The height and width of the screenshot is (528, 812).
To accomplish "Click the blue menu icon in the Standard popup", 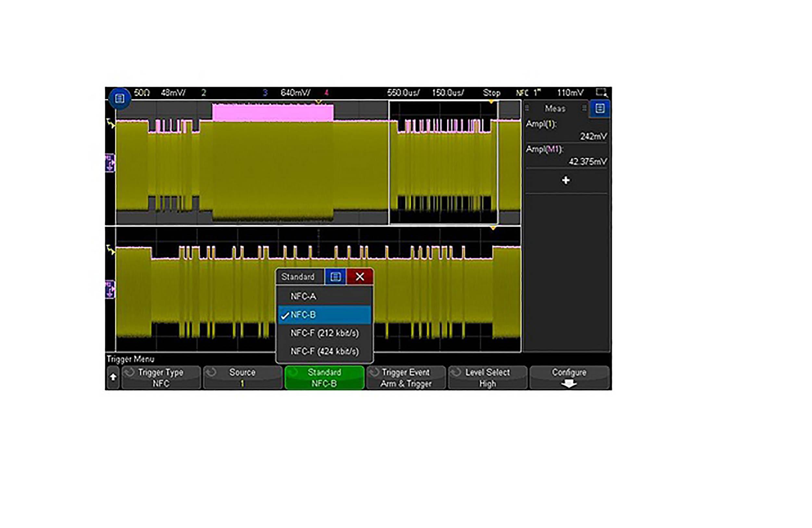I will coord(336,277).
